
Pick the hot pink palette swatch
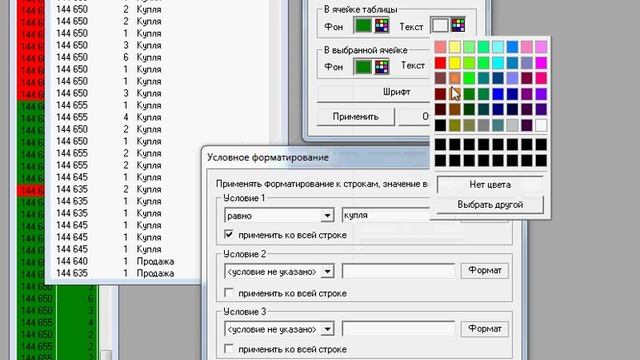[x=541, y=78]
